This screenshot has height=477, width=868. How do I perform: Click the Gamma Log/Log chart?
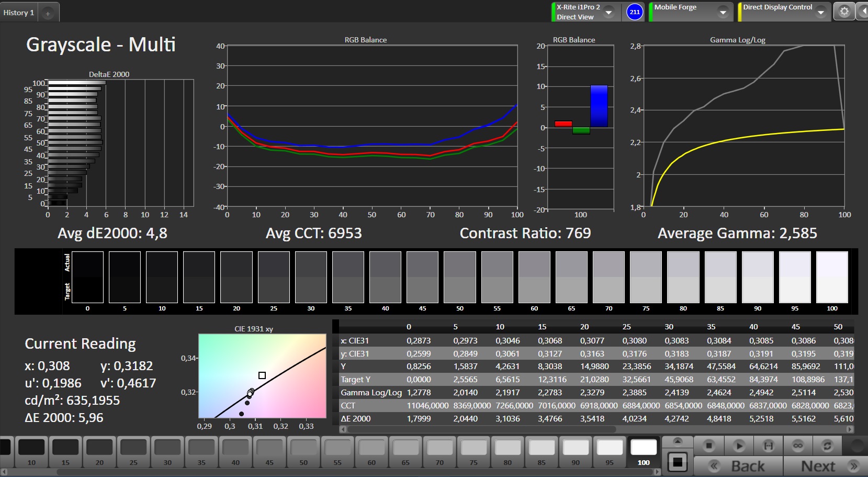(743, 126)
